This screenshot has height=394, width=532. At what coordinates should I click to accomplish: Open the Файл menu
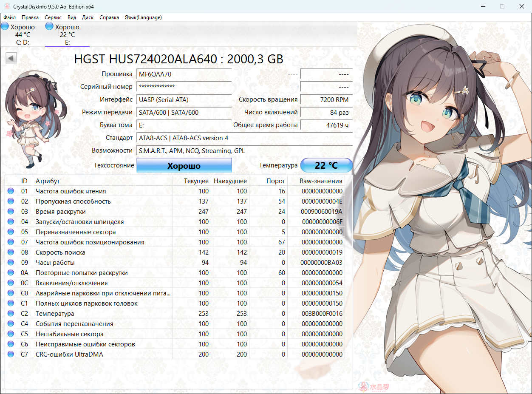(9, 17)
